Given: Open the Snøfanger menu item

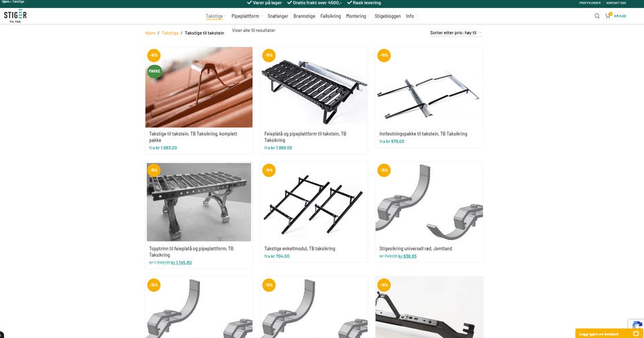Looking at the screenshot, I should click(278, 16).
